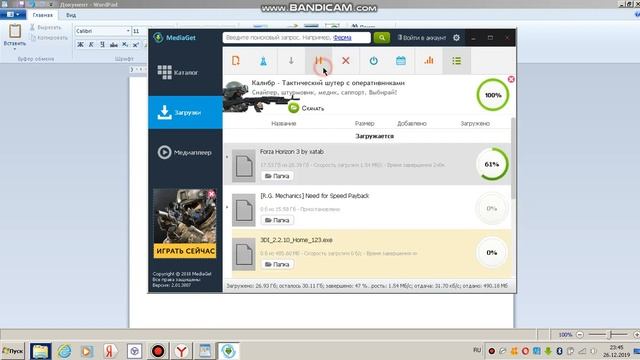
Task: Switch to 'Главная' tab in WordPad
Action: [42, 15]
